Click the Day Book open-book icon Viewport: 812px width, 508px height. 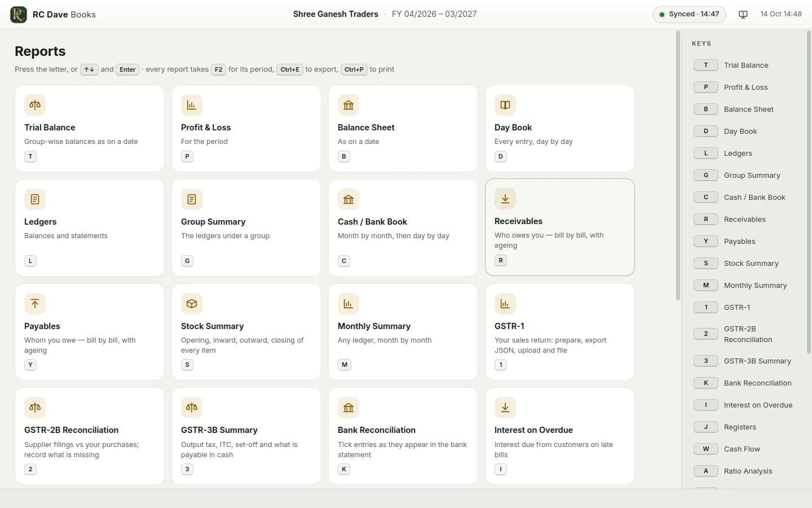pos(505,105)
